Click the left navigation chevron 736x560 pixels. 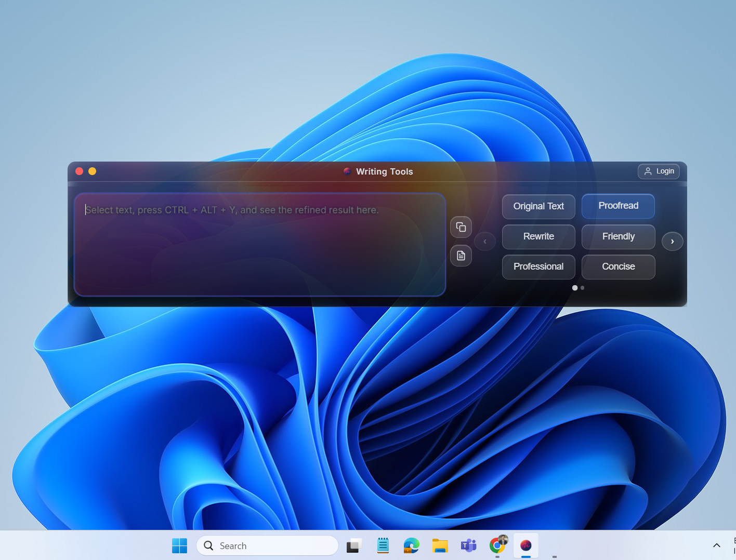(485, 241)
